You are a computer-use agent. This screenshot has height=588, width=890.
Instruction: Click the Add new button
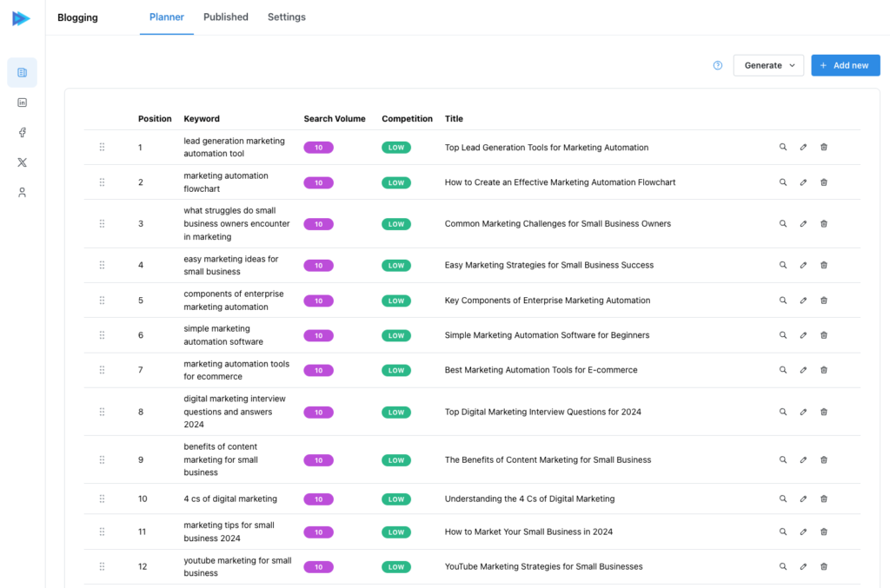[845, 65]
